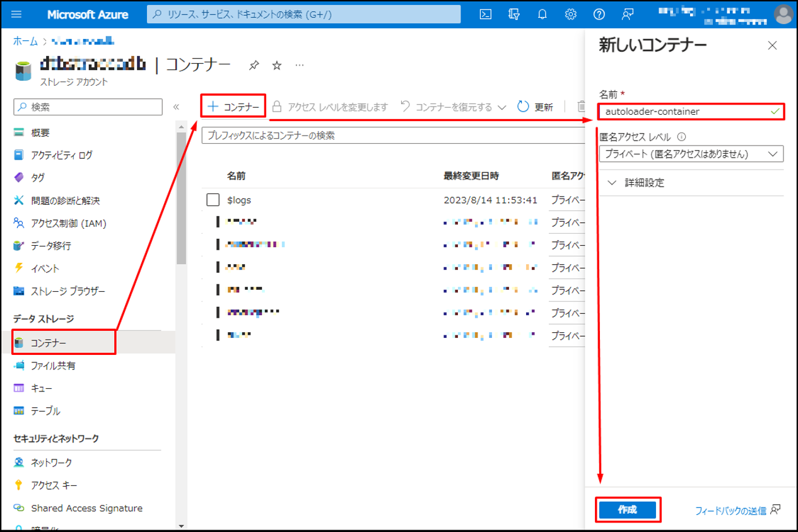Click the $logs container name
The width and height of the screenshot is (798, 532).
tap(239, 200)
